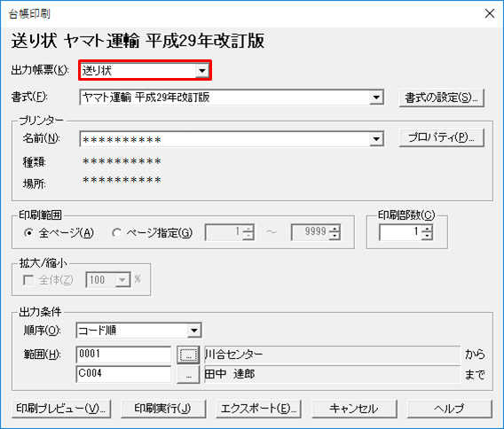Increase 印刷部数 copies with up arrow
The width and height of the screenshot is (504, 429).
(427, 229)
